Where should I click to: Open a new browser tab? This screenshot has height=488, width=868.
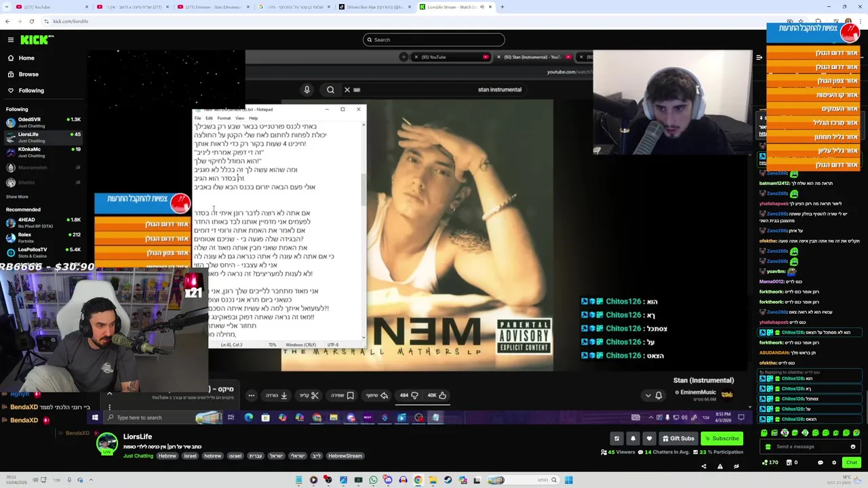pos(502,7)
